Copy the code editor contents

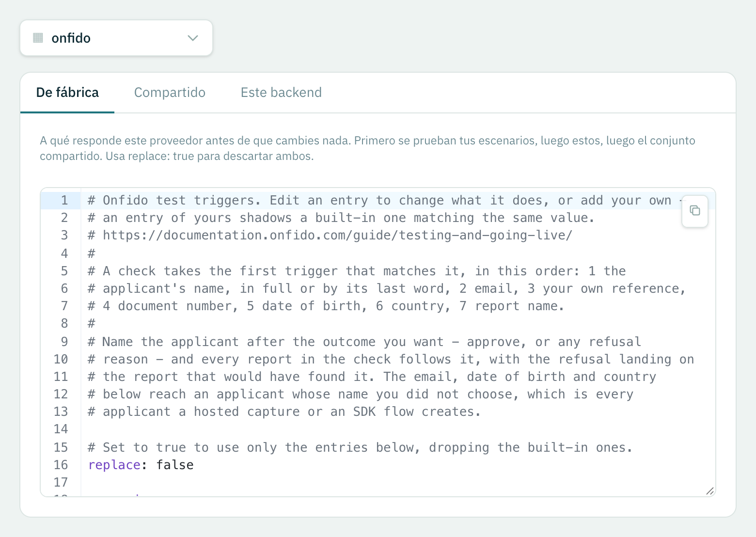pos(694,211)
